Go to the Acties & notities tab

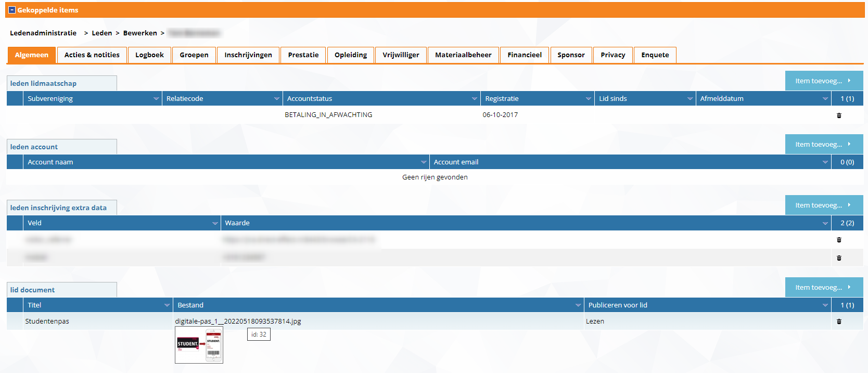(x=92, y=55)
